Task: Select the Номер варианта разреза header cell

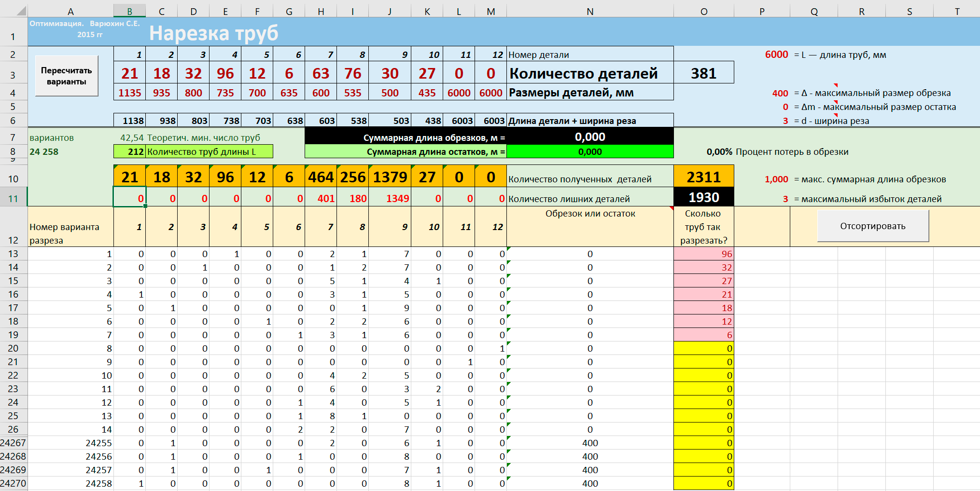Action: click(70, 227)
